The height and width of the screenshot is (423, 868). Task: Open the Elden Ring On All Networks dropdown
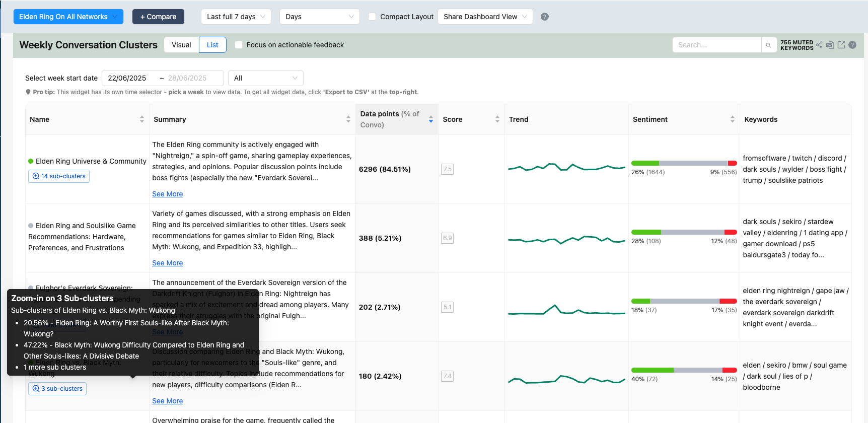coord(68,17)
